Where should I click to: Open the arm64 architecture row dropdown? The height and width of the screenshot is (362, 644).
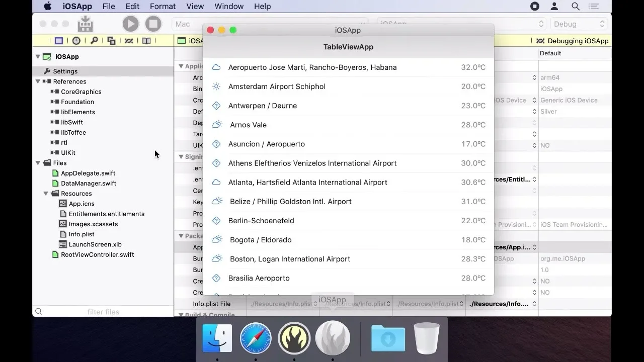click(534, 77)
